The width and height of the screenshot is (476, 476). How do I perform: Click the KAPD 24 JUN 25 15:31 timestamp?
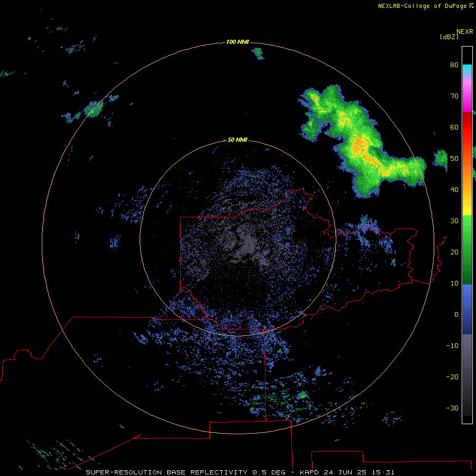click(x=347, y=472)
